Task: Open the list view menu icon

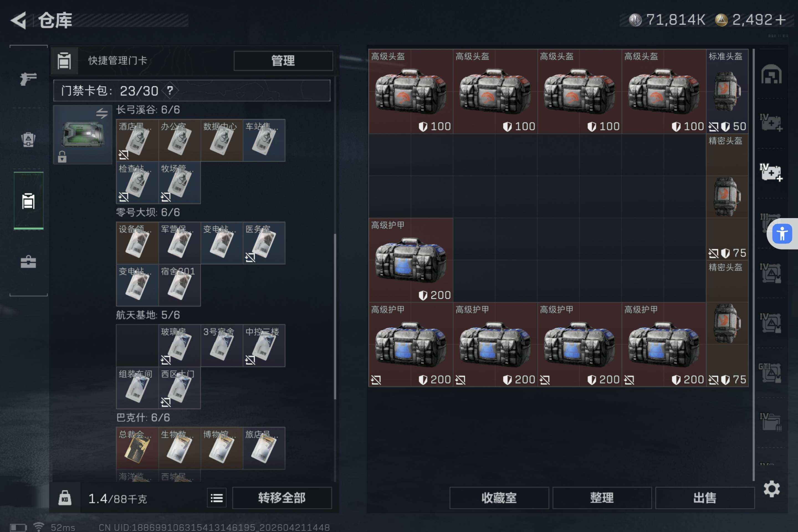Action: click(216, 498)
